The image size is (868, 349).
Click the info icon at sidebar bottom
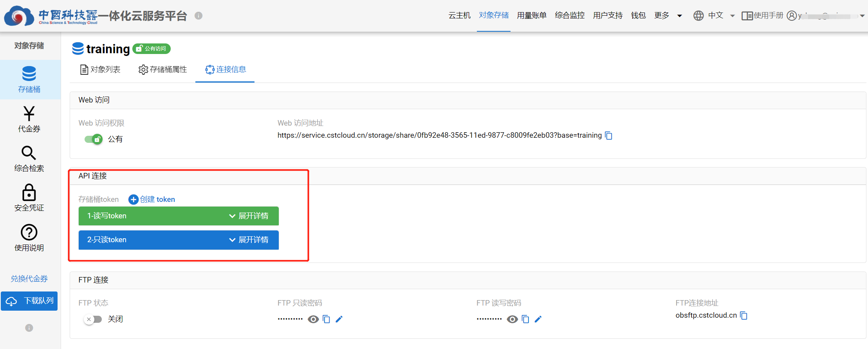click(x=29, y=328)
